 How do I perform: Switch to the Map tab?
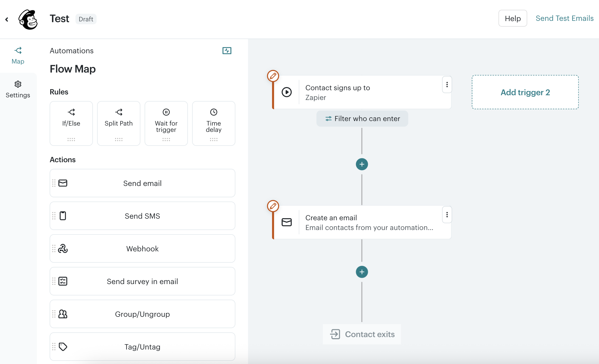(x=18, y=55)
